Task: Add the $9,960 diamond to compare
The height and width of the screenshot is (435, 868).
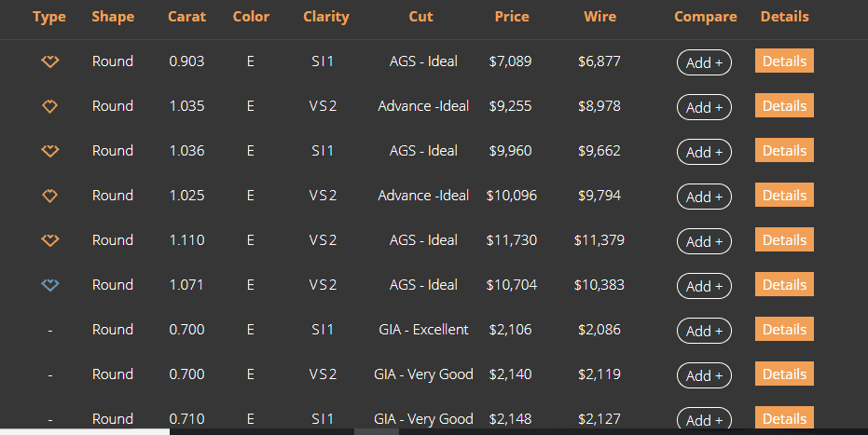Action: [704, 152]
